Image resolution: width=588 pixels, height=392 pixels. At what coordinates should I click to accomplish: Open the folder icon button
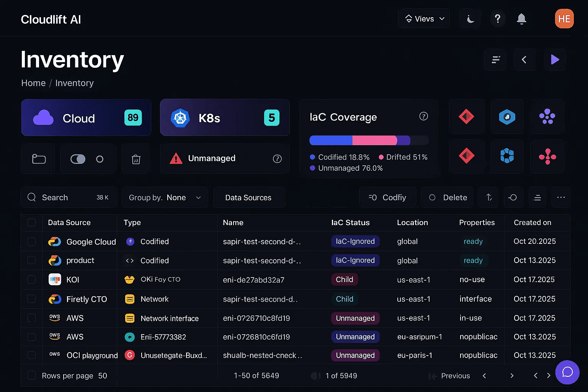pos(39,159)
